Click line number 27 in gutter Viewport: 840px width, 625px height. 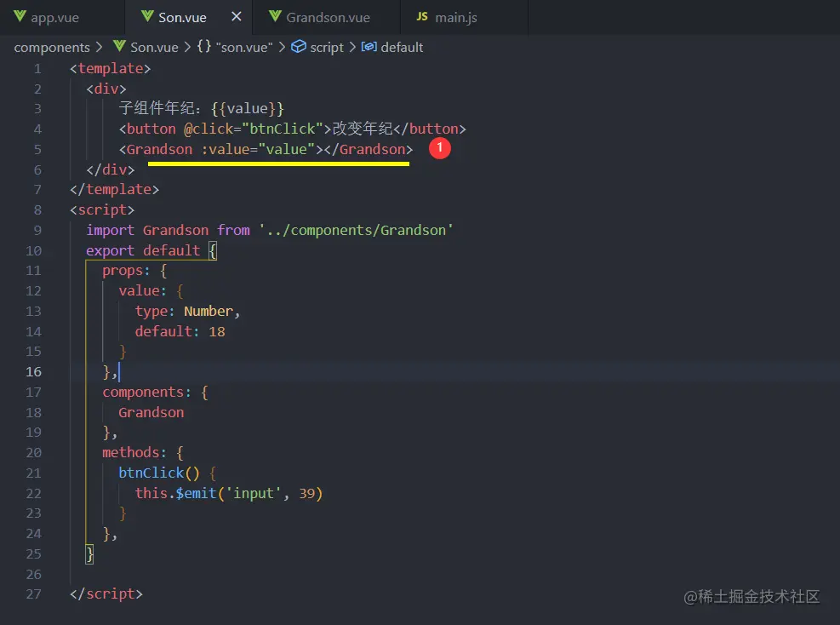pyautogui.click(x=33, y=593)
